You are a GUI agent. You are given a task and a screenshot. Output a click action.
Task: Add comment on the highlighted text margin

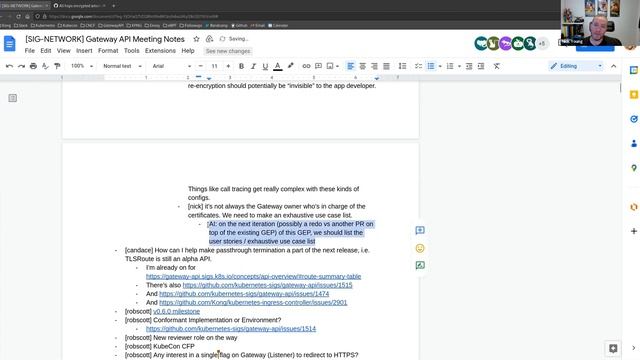(x=420, y=231)
